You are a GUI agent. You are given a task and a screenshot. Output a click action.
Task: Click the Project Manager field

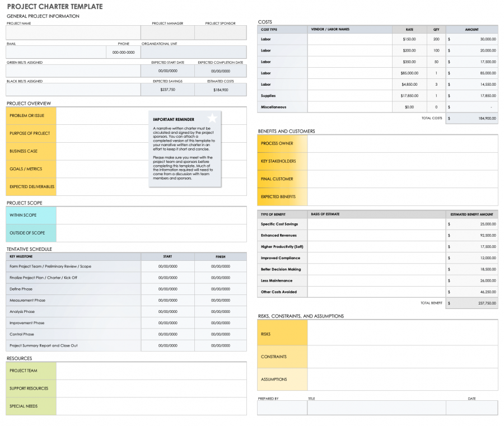pos(168,32)
